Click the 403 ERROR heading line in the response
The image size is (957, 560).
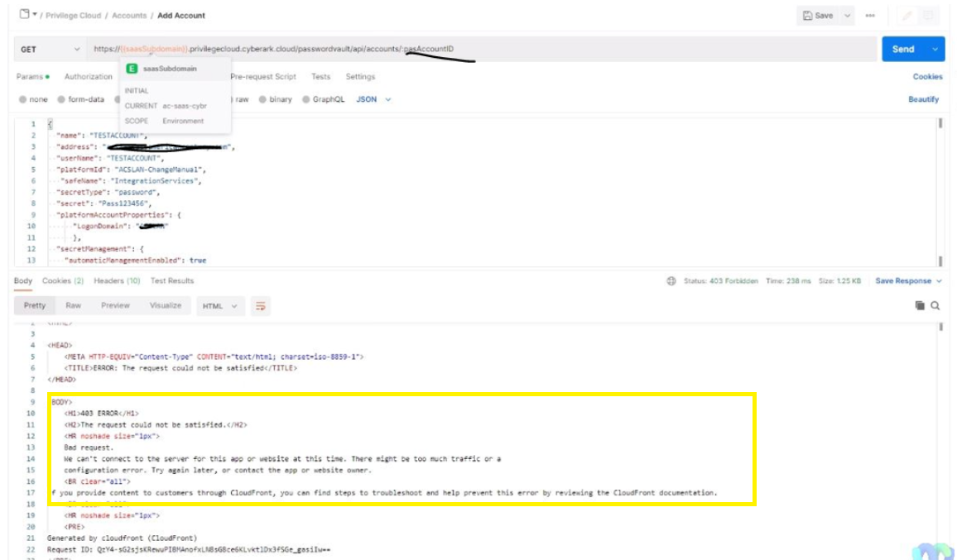[101, 414]
